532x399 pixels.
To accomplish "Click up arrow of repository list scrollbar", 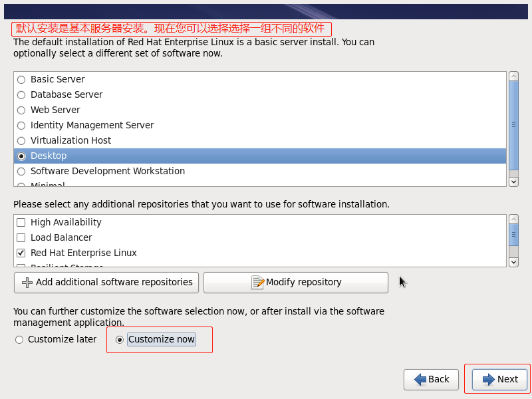I will [x=513, y=219].
